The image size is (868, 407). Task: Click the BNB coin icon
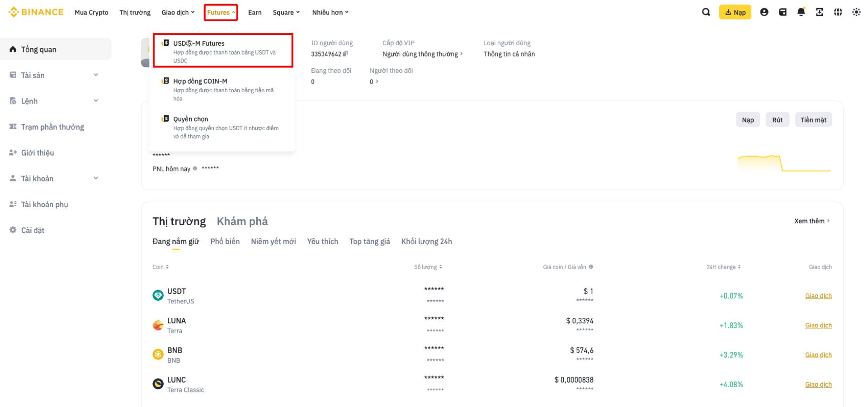tap(158, 355)
